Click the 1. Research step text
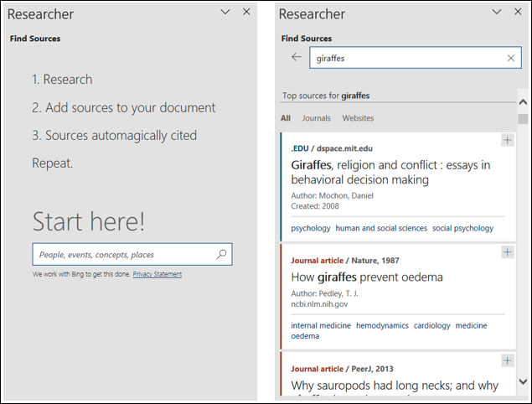This screenshot has width=532, height=404. [62, 80]
